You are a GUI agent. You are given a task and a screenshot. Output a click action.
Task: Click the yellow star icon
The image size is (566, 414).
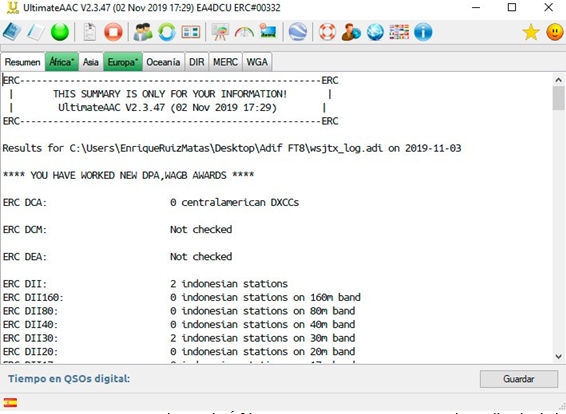click(531, 32)
